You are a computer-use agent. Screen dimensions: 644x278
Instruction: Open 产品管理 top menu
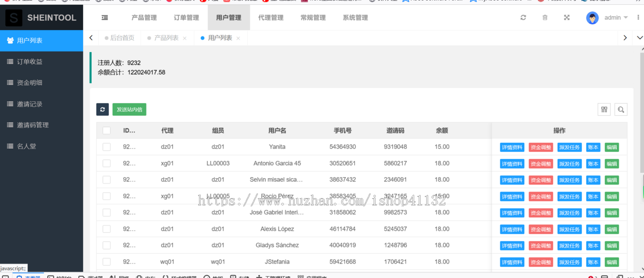144,18
